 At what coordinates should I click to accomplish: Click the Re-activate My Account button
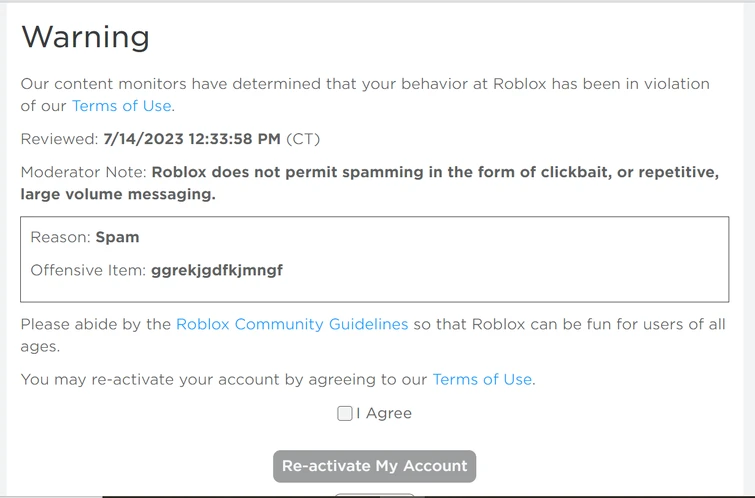pos(374,466)
